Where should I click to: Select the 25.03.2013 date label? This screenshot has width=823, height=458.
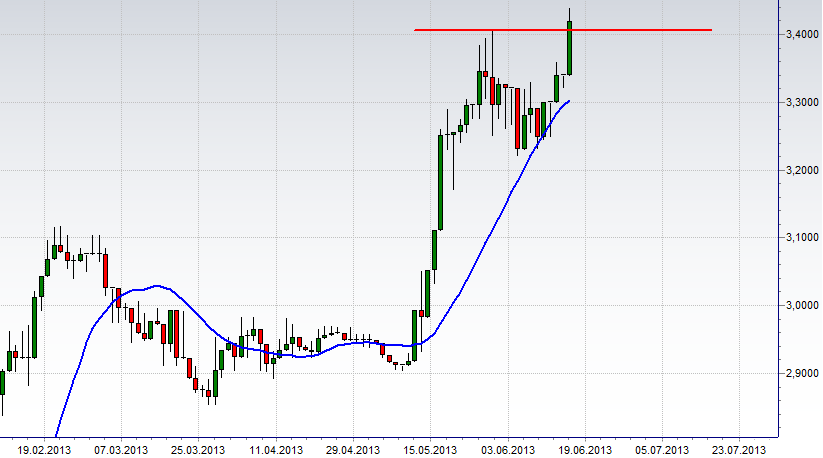(198, 450)
